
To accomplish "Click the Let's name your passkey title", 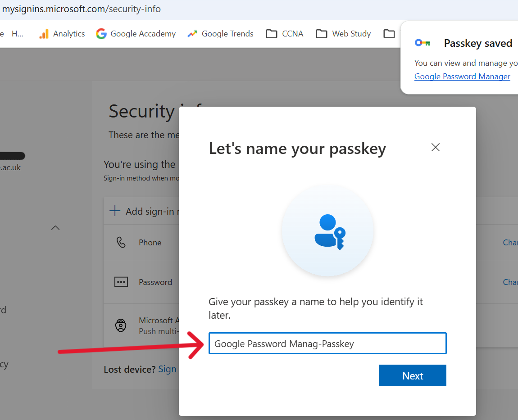I will [297, 149].
